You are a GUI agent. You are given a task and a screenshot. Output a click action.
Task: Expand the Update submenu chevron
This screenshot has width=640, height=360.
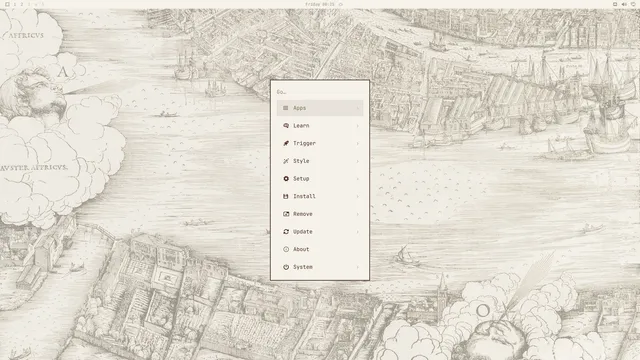(358, 232)
